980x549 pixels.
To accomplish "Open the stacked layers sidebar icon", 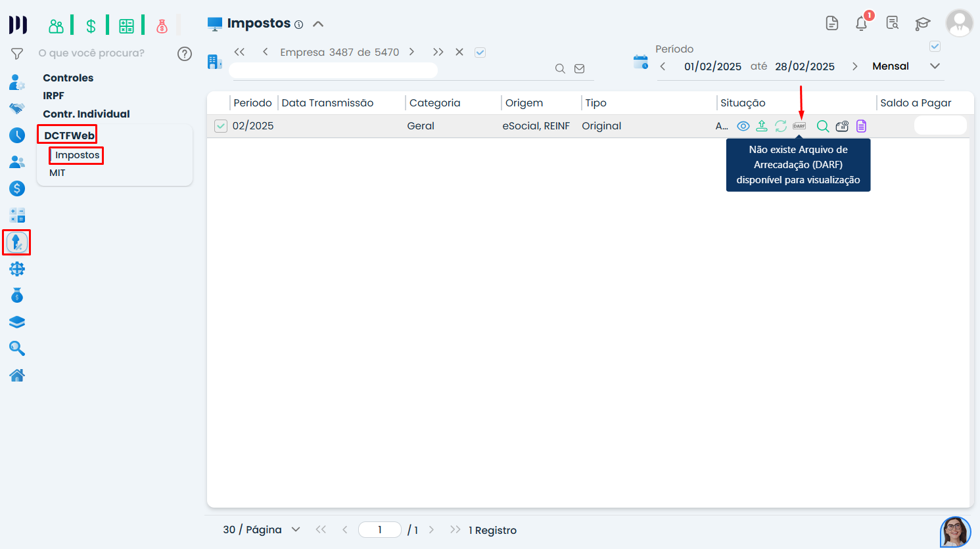I will tap(17, 322).
